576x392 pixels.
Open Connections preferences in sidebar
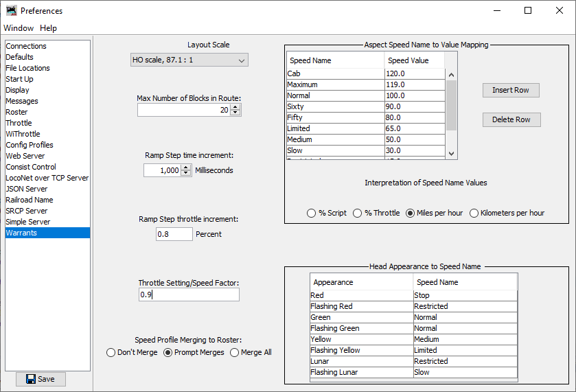(26, 46)
